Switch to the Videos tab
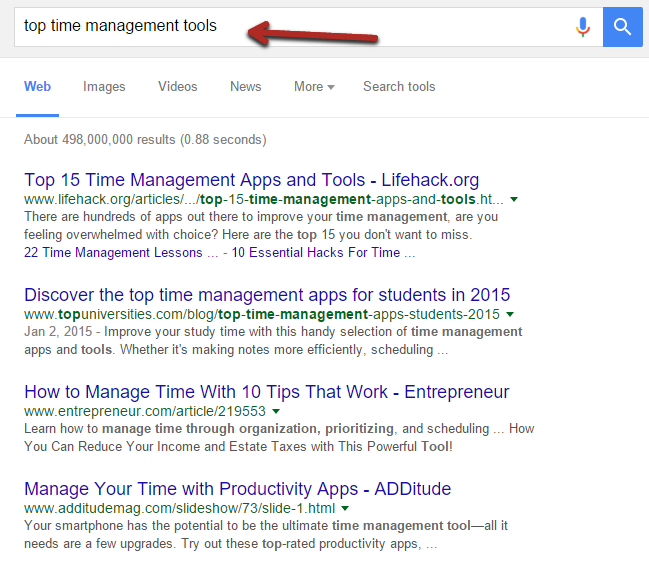The image size is (649, 562). click(178, 86)
